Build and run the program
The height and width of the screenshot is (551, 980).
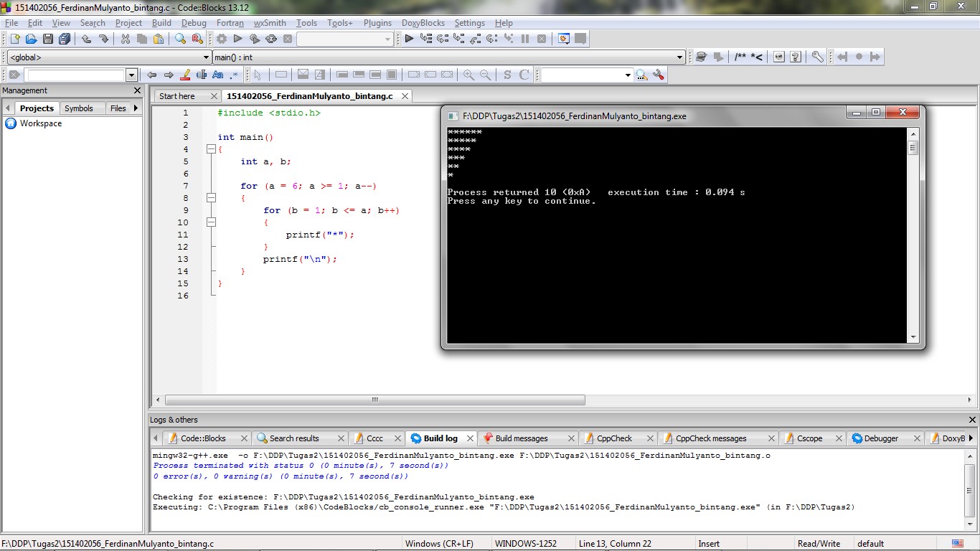pos(255,39)
